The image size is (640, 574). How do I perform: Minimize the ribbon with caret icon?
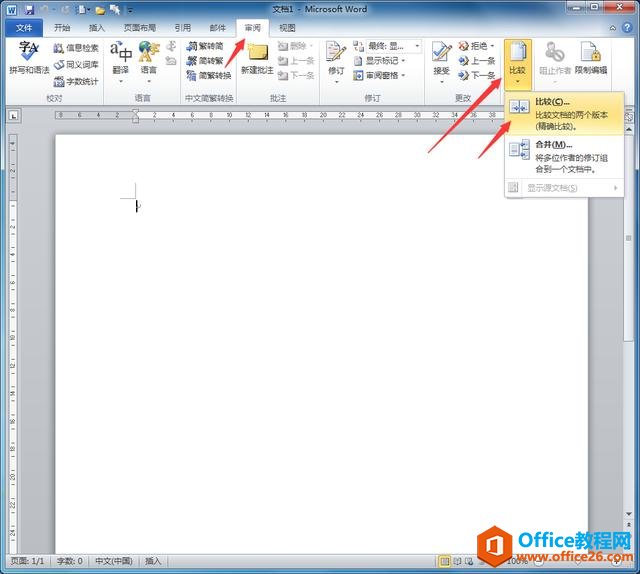pyautogui.click(x=613, y=28)
